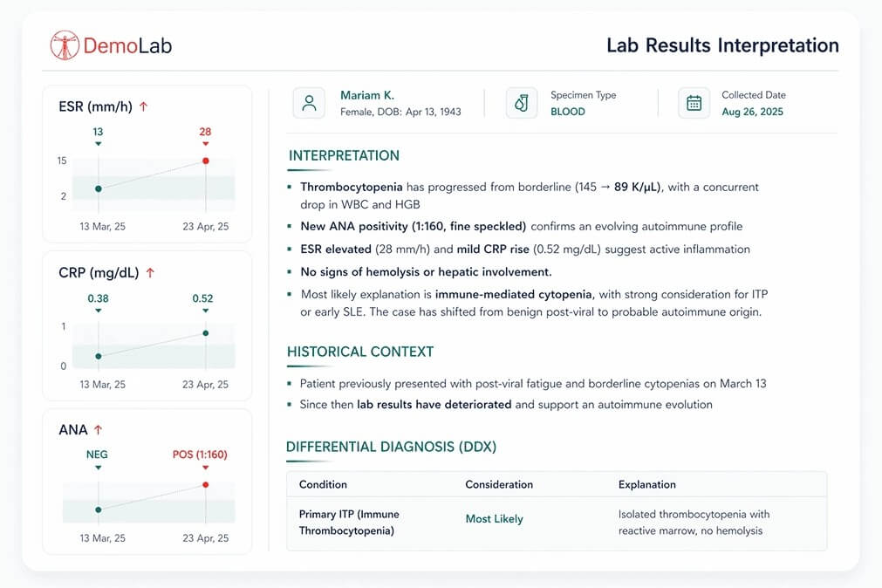Click the BLOOD specimen type value
The width and height of the screenshot is (882, 588).
568,112
